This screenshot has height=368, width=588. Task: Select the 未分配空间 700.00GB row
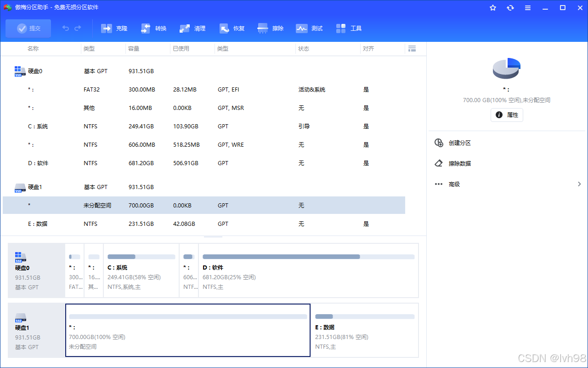[x=204, y=206]
